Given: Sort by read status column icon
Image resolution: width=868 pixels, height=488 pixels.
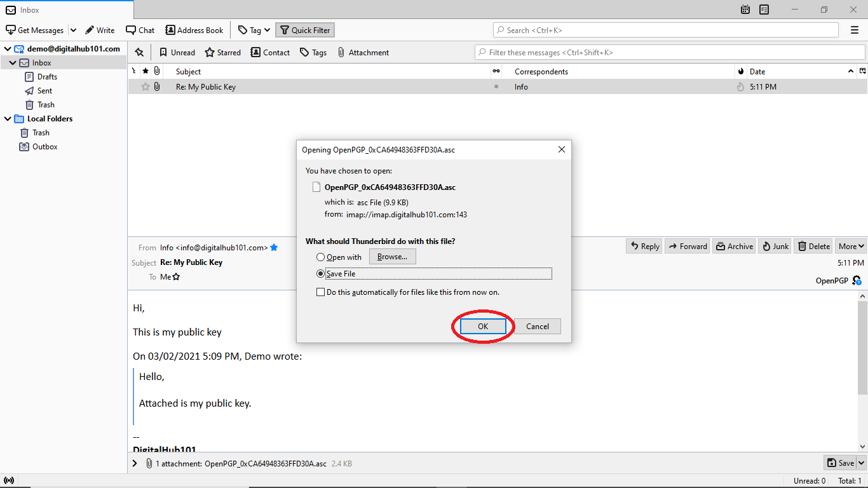Looking at the screenshot, I should 496,71.
